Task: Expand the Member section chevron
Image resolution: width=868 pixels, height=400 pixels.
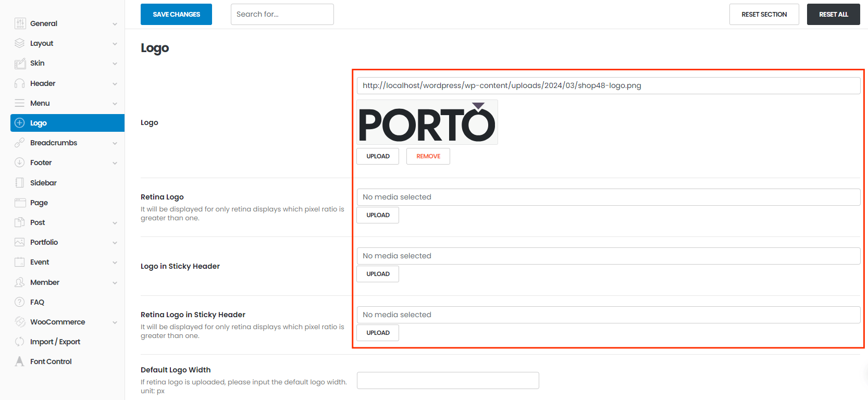Action: (x=115, y=283)
